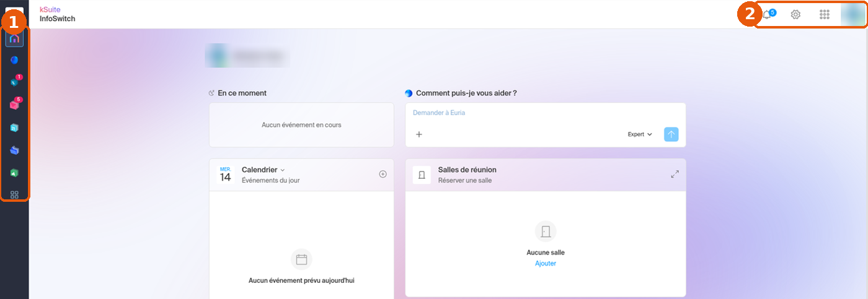Viewport: 868px width, 299px height.
Task: Click the Ajouter link to add a room
Action: coord(546,263)
